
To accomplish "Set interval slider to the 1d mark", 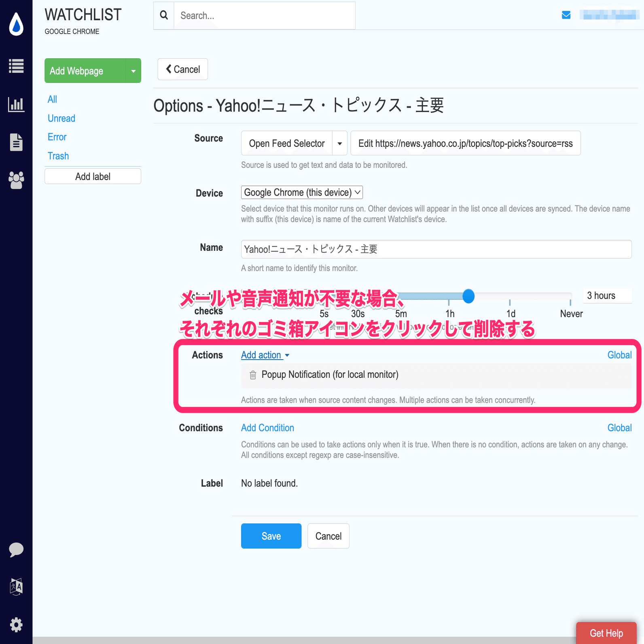I will coord(510,303).
